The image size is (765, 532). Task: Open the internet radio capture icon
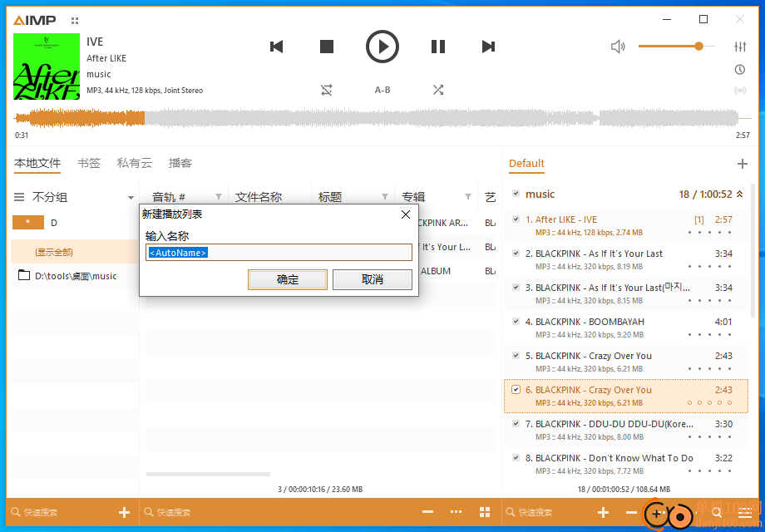[x=740, y=91]
